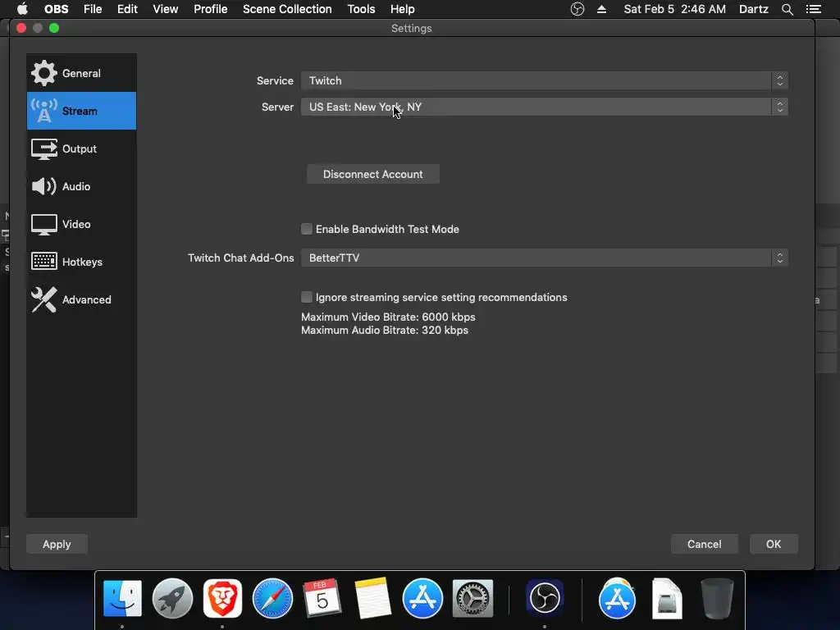
Task: Open System Preferences gear in Dock
Action: 472,598
